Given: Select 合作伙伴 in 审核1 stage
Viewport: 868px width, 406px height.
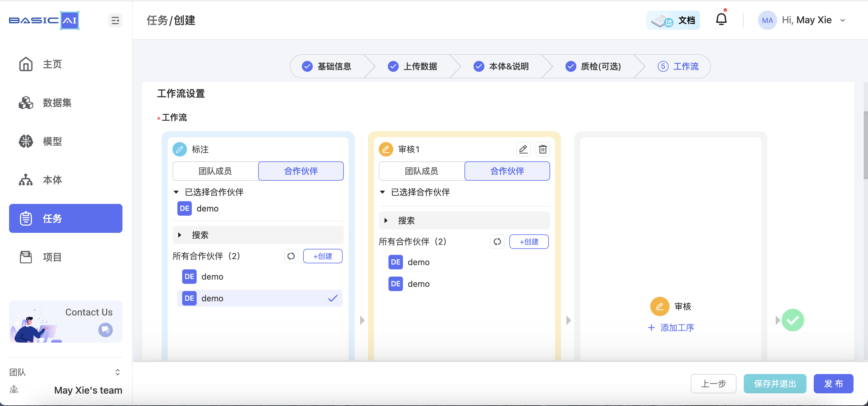Looking at the screenshot, I should click(507, 171).
